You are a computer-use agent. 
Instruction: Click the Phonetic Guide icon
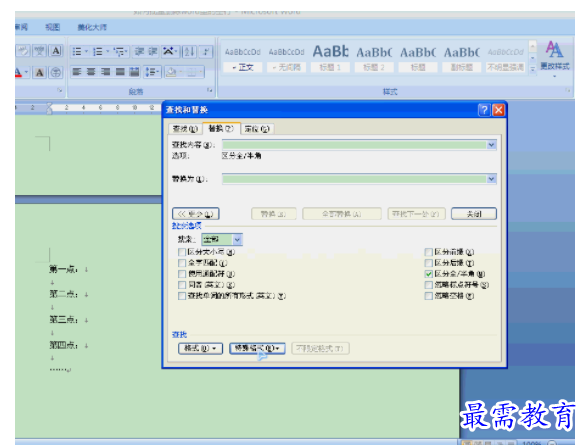click(x=39, y=51)
